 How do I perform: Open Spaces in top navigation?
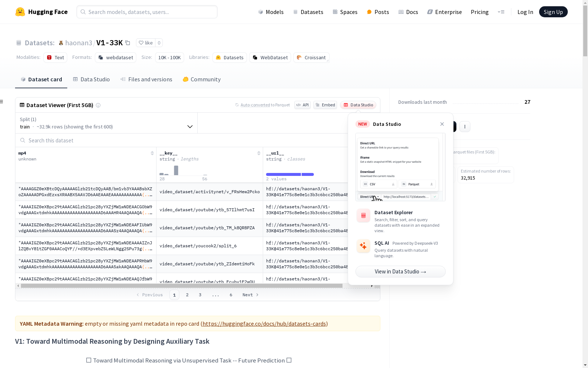tap(345, 12)
